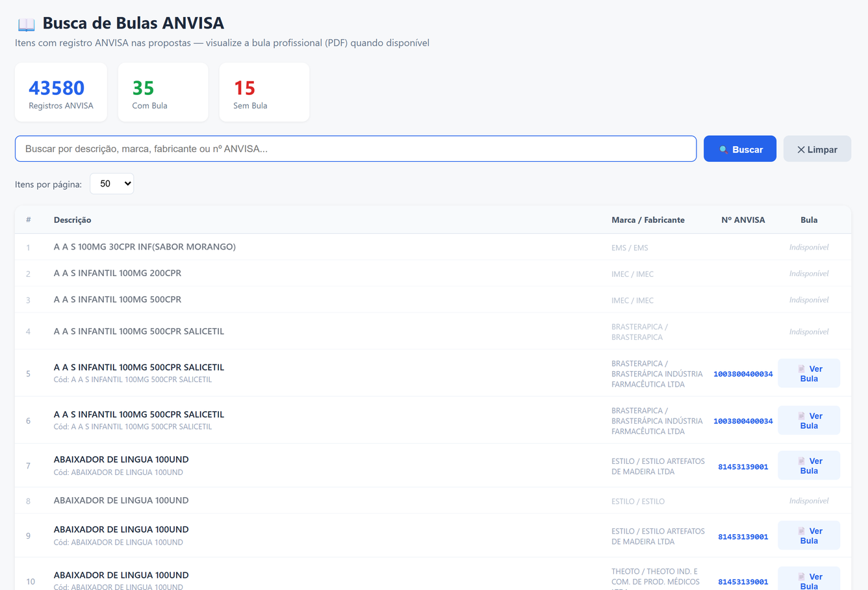Viewport: 868px width, 590px height.
Task: Click ANVISA number 81453139001 in row 10
Action: tap(743, 582)
